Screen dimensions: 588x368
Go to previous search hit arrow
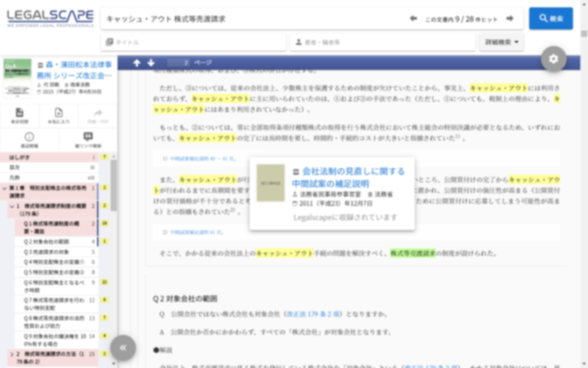tap(413, 18)
